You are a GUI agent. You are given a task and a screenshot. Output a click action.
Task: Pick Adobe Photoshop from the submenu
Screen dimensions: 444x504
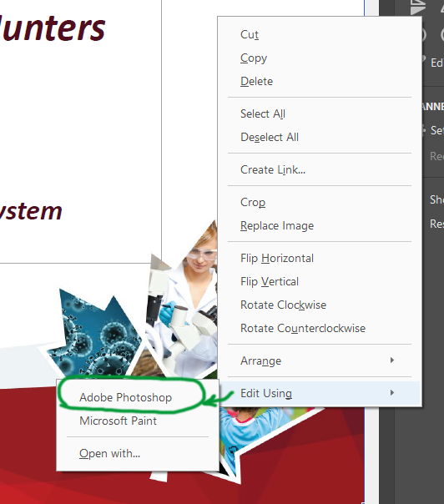138,397
